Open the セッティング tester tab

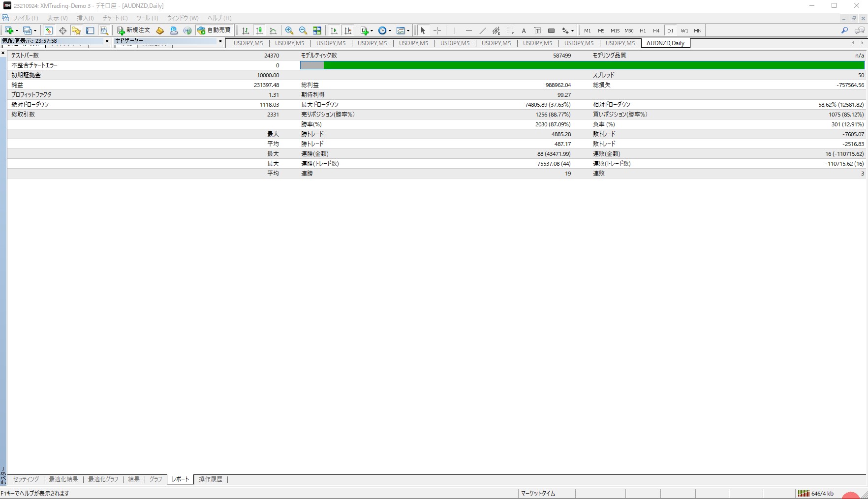[26, 479]
